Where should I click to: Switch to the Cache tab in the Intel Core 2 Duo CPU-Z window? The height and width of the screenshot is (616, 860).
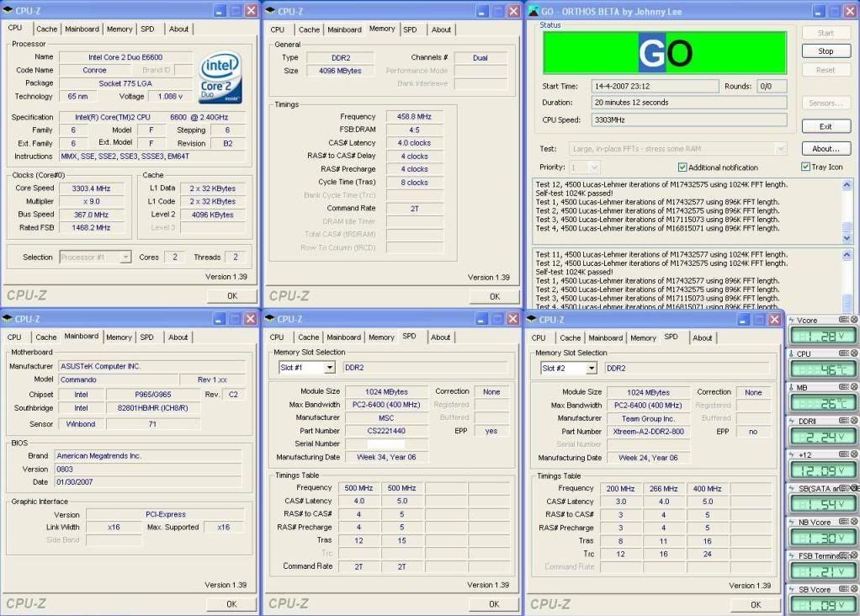pos(46,29)
